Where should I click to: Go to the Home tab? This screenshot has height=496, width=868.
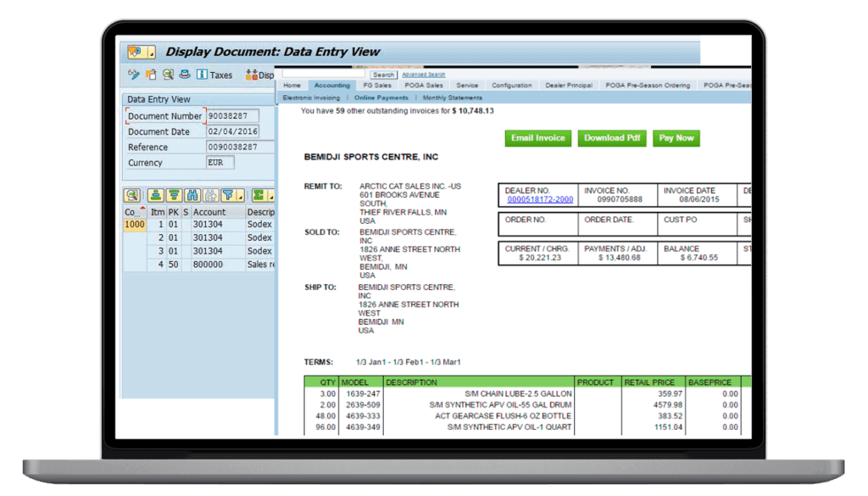pos(292,86)
